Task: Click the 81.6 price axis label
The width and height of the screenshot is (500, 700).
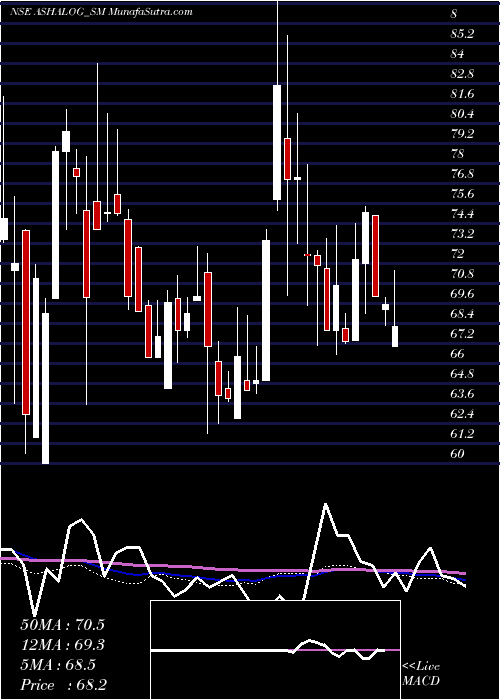Action: (462, 94)
